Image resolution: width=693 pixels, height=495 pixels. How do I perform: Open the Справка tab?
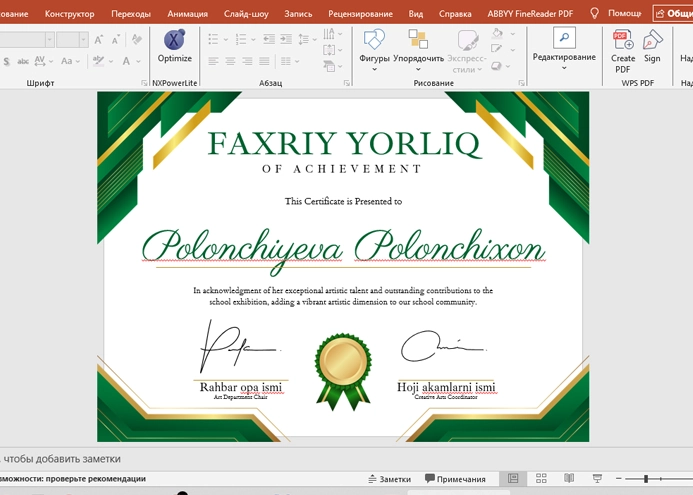pyautogui.click(x=455, y=14)
